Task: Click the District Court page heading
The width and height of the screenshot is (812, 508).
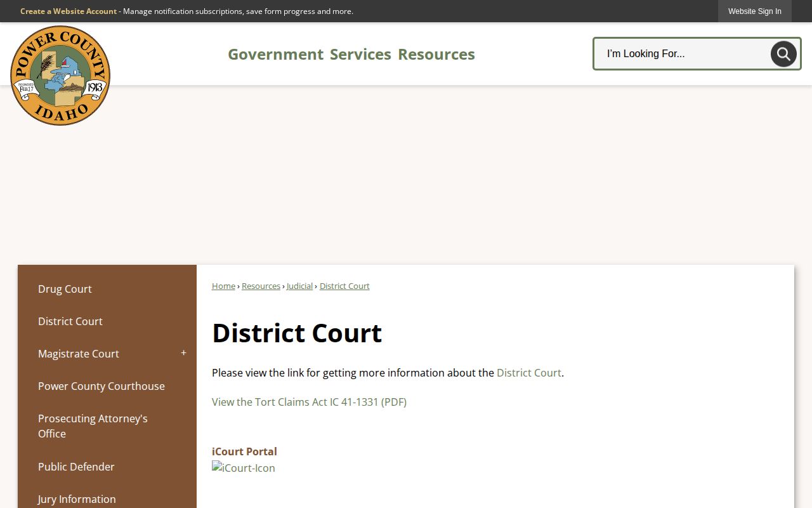Action: [x=297, y=333]
